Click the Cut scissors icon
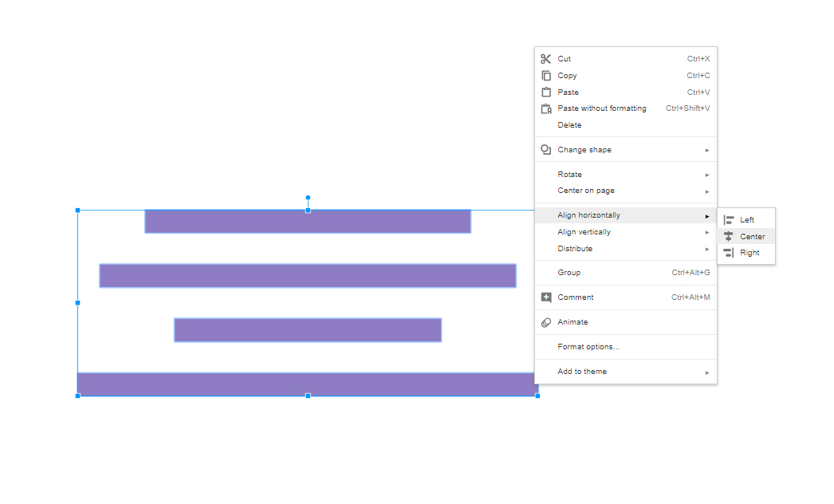The width and height of the screenshot is (834, 504). pyautogui.click(x=546, y=59)
